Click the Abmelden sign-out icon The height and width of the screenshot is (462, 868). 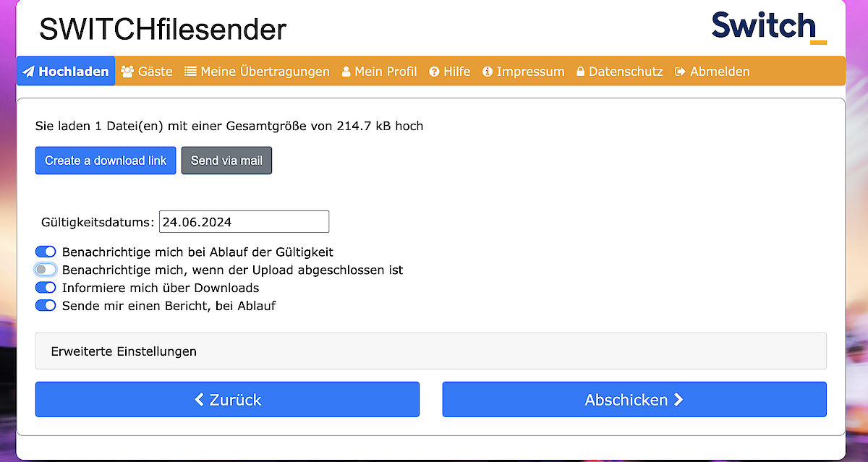pos(680,72)
